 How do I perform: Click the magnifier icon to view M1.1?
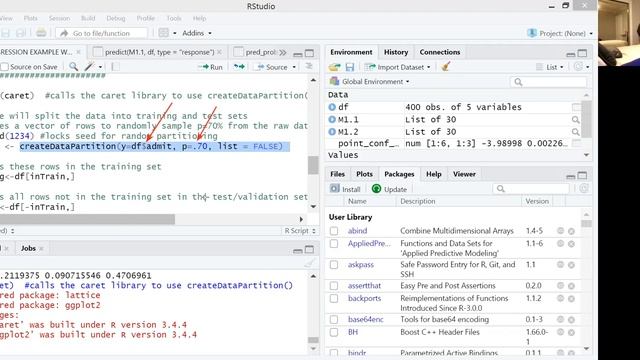(576, 120)
